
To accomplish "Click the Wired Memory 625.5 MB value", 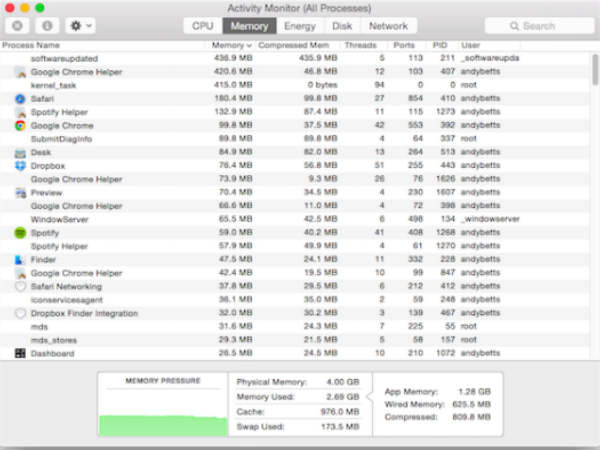I will click(471, 404).
